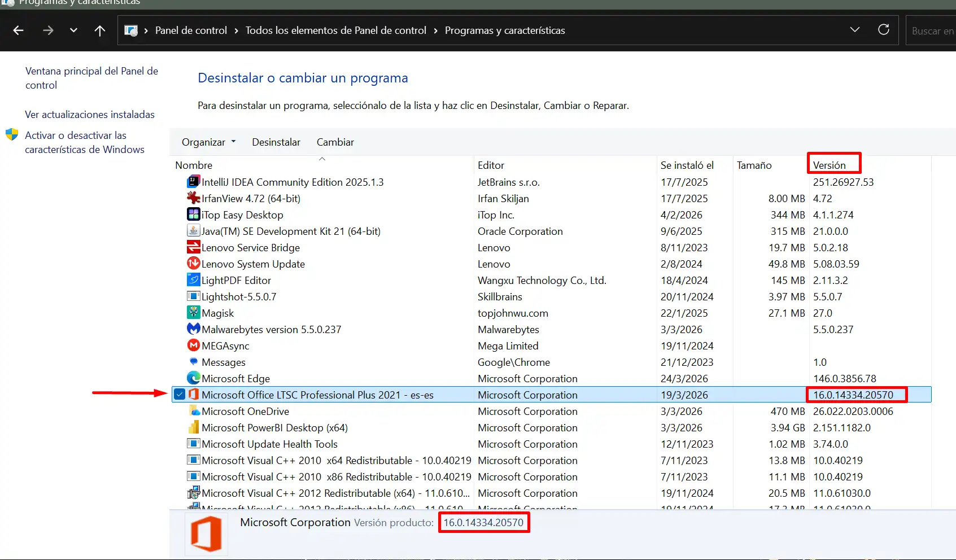956x560 pixels.
Task: Click 'Wangxu Technology Co., Ltd.' editor cell
Action: coord(542,281)
